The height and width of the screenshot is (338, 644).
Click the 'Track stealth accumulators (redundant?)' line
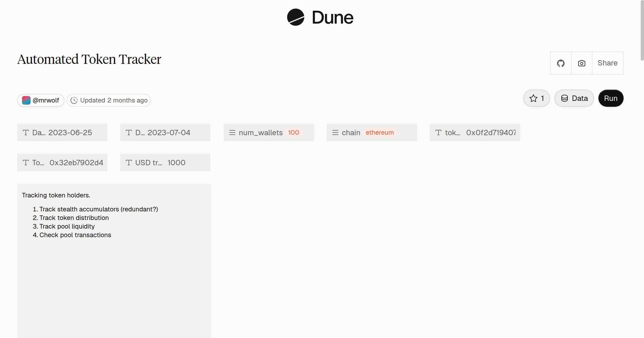point(98,209)
